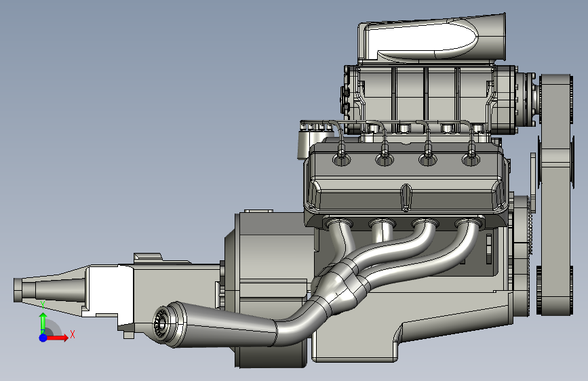Image resolution: width=588 pixels, height=381 pixels.
Task: Select the transmission tailshaft cone end
Action: (49, 289)
